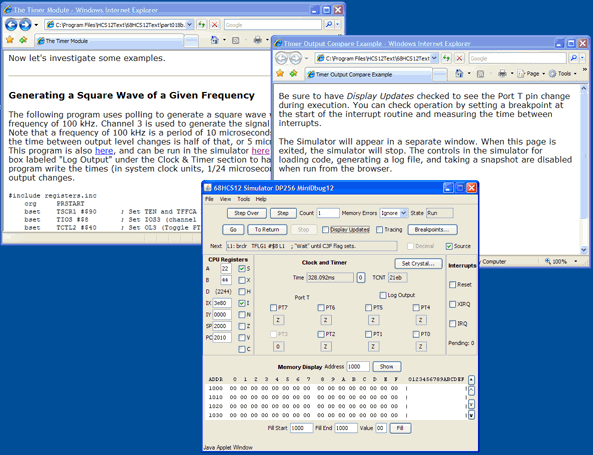Open address bar dropdown in Output Compare window

click(x=434, y=58)
